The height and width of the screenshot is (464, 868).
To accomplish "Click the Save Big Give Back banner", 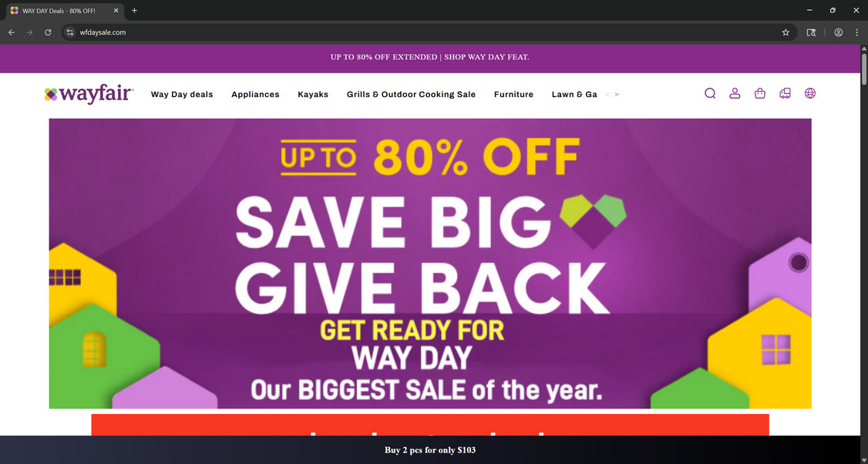I will [x=430, y=264].
